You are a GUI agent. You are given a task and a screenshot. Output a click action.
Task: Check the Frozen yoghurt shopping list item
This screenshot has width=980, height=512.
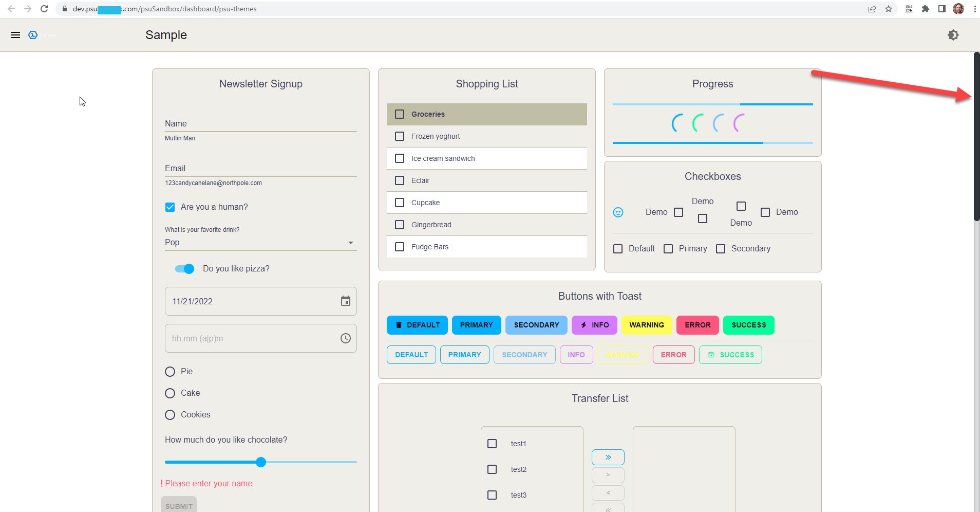click(400, 136)
